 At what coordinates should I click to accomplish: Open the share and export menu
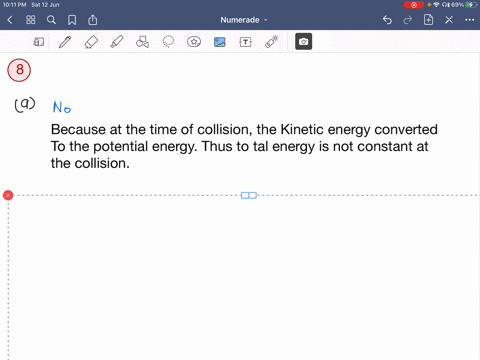pyautogui.click(x=93, y=20)
